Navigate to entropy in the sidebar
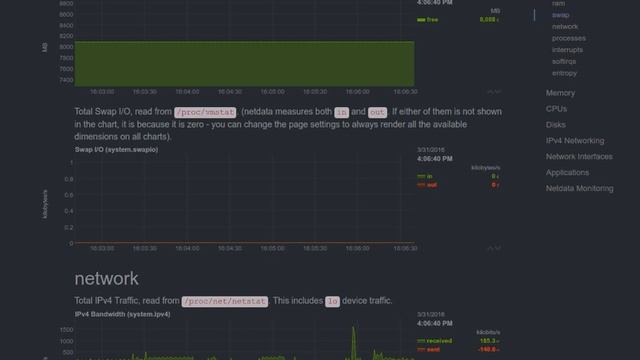 tap(564, 73)
